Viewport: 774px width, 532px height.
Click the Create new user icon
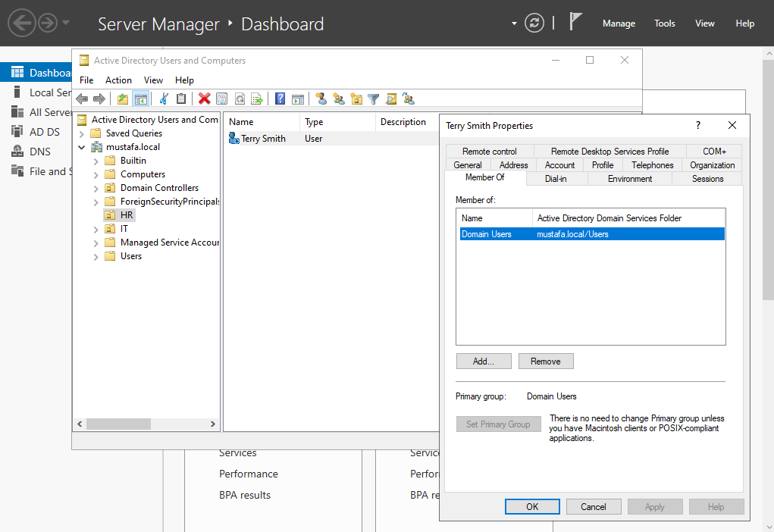[x=321, y=99]
